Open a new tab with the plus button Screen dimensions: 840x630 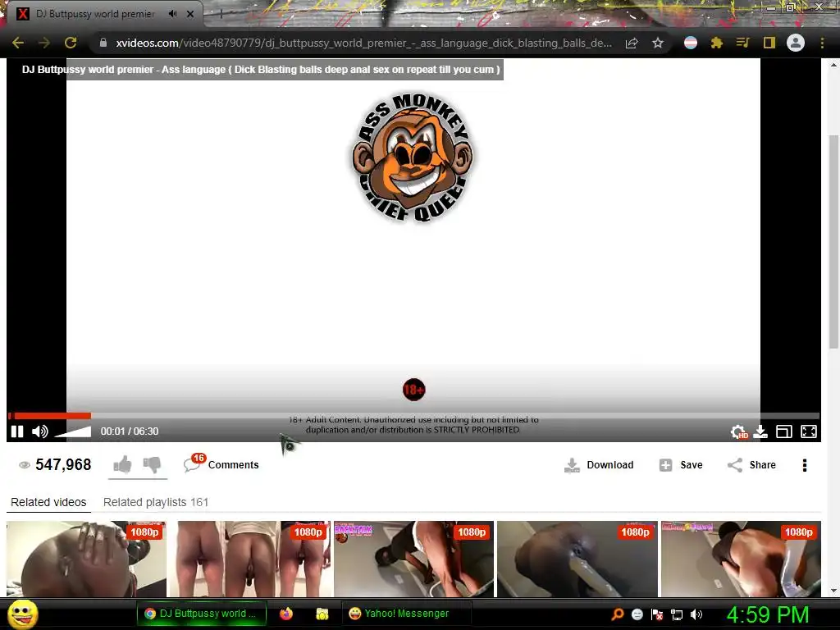point(221,14)
